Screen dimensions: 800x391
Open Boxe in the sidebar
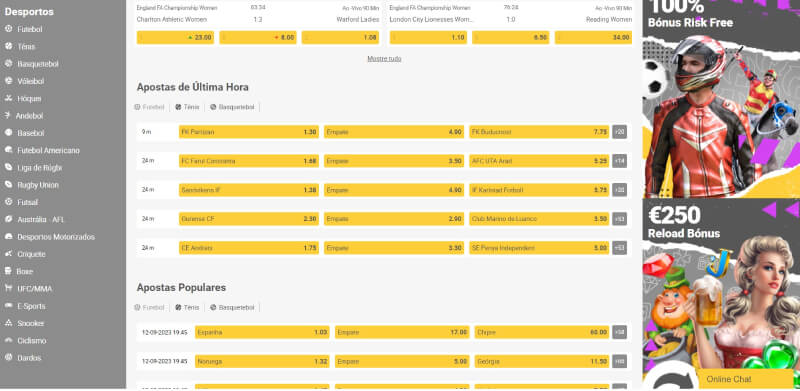pyautogui.click(x=24, y=272)
